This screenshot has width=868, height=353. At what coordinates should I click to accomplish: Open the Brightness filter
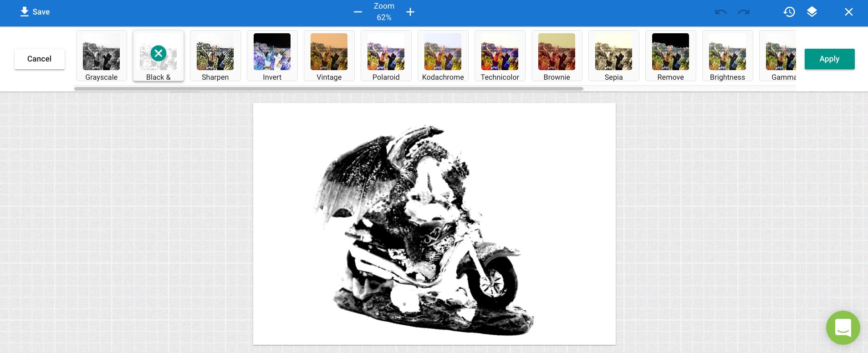coord(728,56)
